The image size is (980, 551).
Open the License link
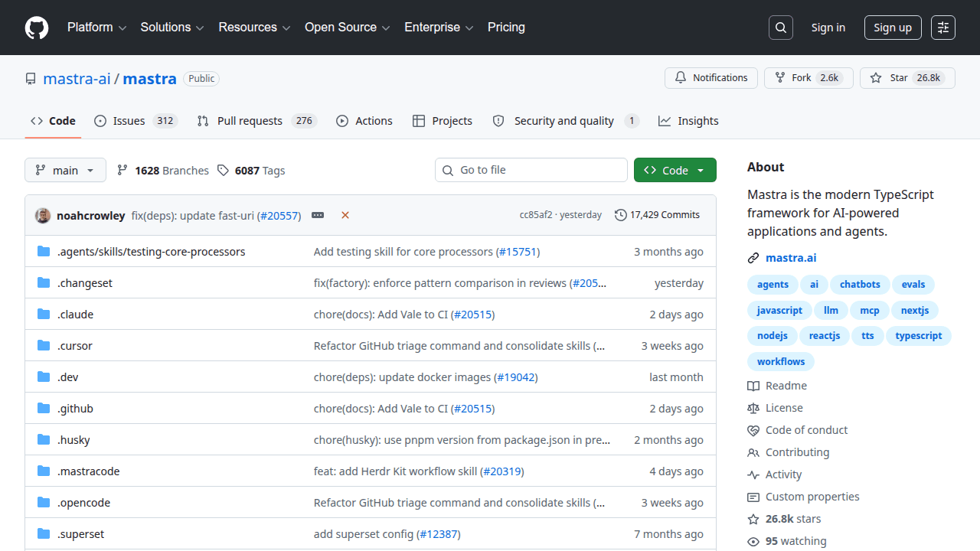click(775, 408)
